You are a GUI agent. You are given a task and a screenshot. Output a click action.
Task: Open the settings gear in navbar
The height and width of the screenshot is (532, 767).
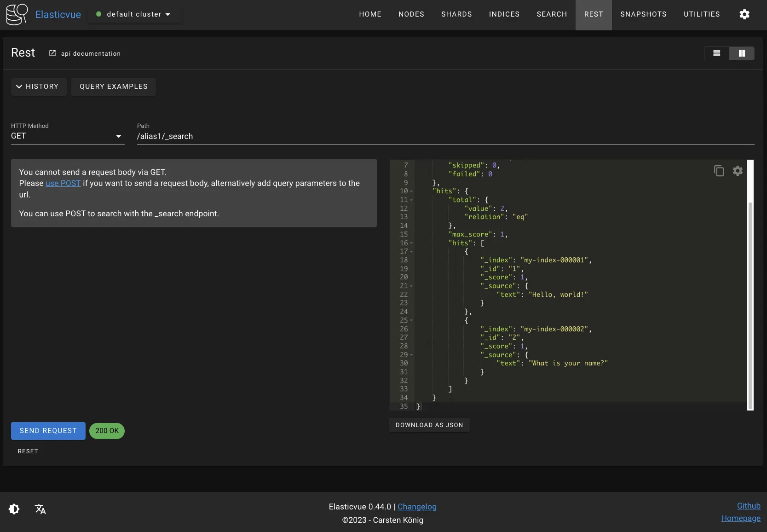[x=744, y=14]
